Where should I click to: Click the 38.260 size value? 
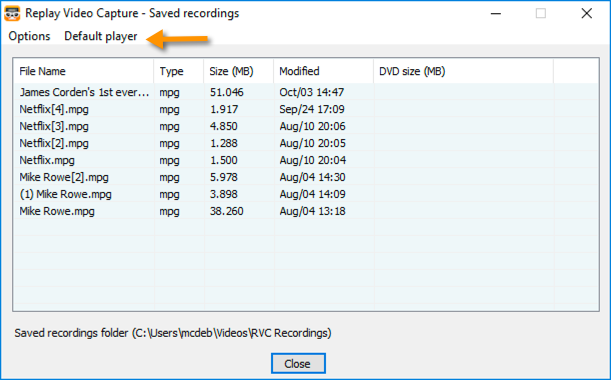click(x=226, y=211)
